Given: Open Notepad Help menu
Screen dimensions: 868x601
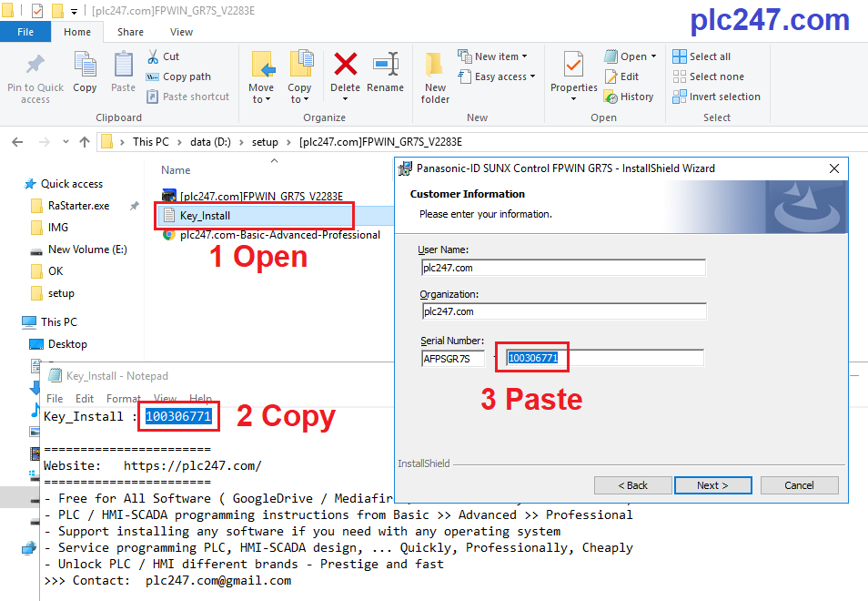Looking at the screenshot, I should [x=200, y=398].
